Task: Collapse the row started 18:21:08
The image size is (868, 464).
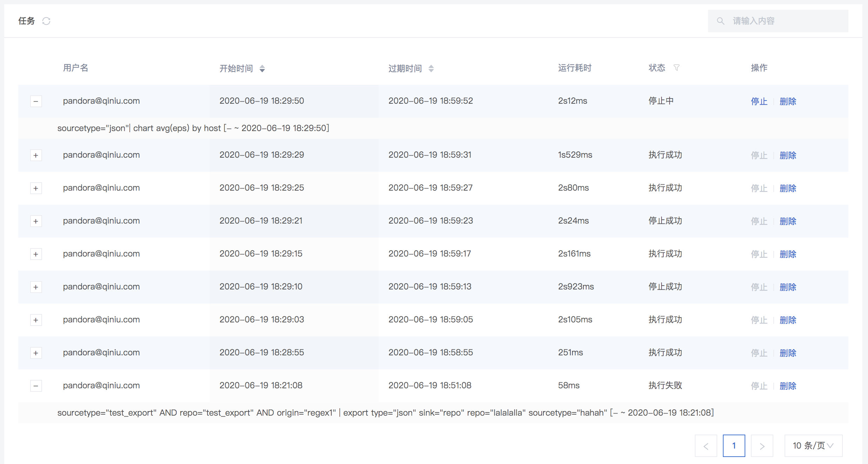Action: coord(36,386)
